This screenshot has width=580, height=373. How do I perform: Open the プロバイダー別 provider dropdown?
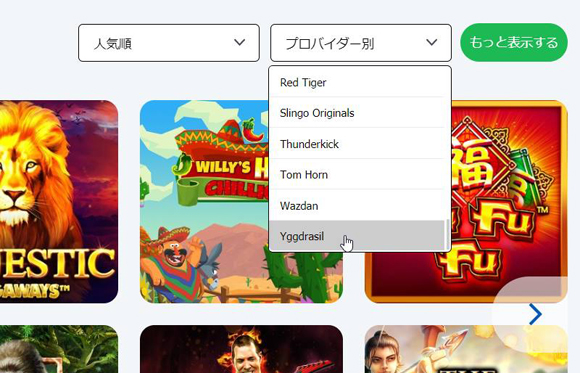click(361, 43)
